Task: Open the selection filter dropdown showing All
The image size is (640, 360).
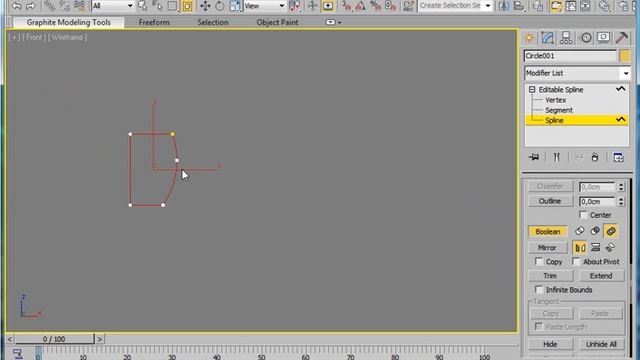Action: coord(113,6)
